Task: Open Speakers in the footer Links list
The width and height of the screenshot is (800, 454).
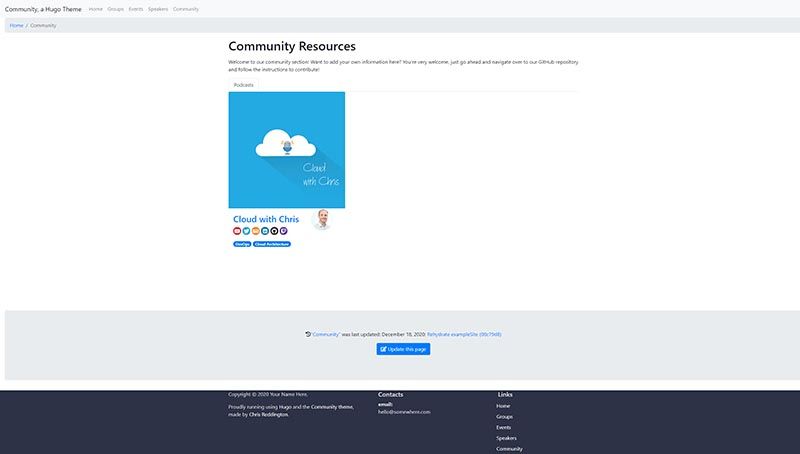Action: (x=506, y=438)
